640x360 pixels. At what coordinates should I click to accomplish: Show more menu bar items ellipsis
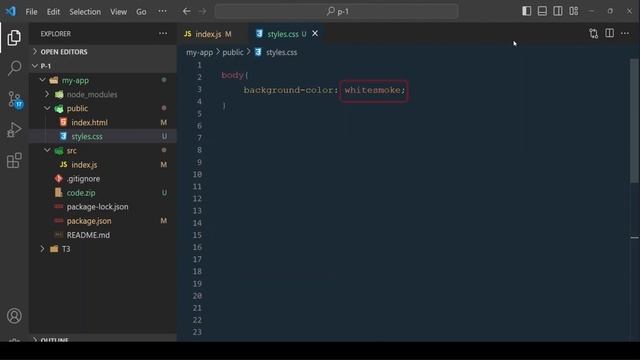162,11
